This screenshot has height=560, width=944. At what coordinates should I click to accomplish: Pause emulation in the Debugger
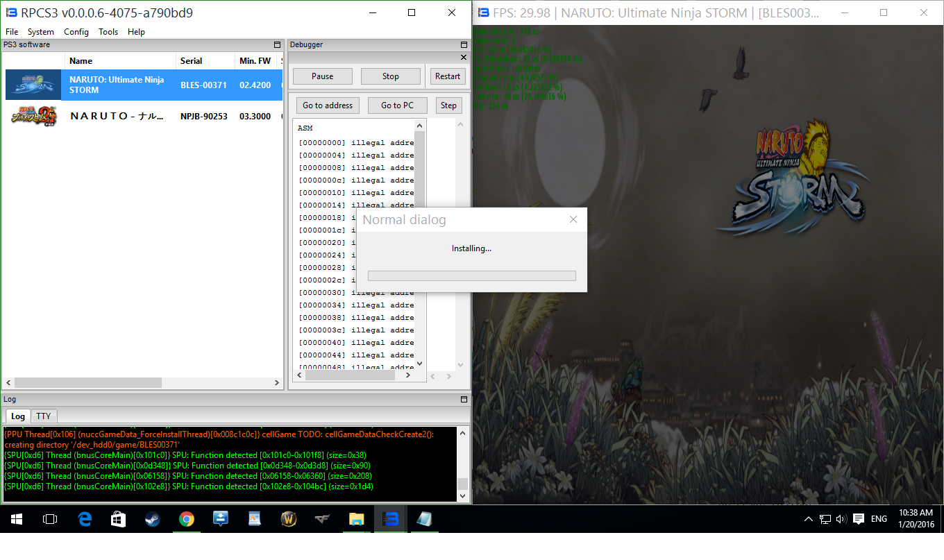[322, 76]
